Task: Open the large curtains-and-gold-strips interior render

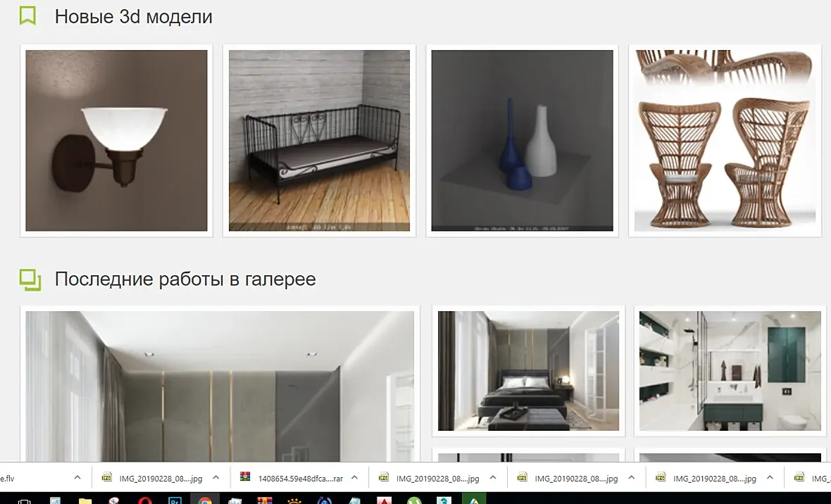Action: (x=220, y=386)
